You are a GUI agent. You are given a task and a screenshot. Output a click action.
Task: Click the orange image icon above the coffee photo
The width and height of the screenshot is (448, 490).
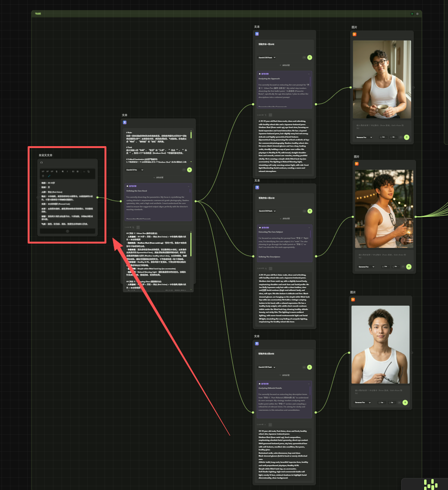(354, 34)
